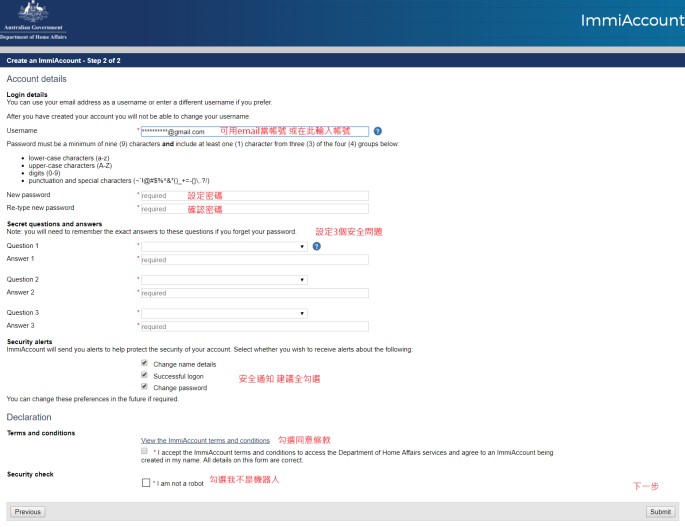Toggle the Change password alert checkbox
The height and width of the screenshot is (527, 685).
(x=144, y=386)
